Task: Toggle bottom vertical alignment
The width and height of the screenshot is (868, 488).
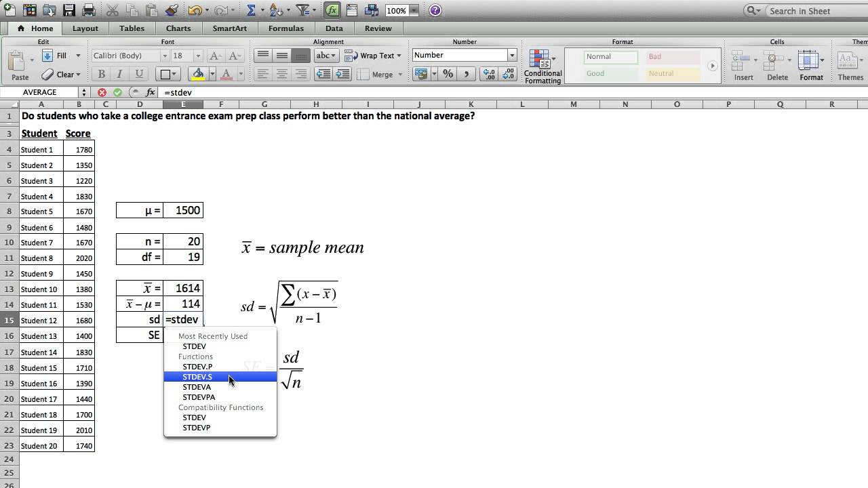Action: 300,56
